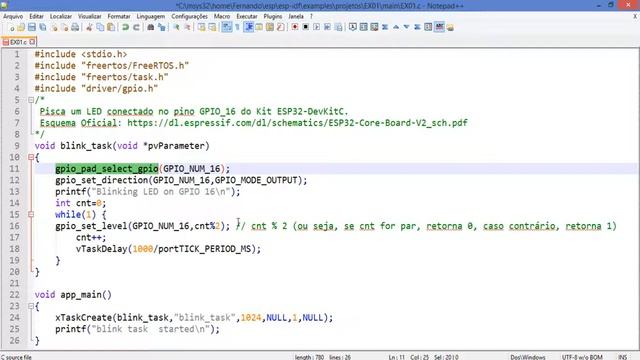Image resolution: width=640 pixels, height=360 pixels.
Task: Click the Print toolbar icon
Action: (76, 27)
